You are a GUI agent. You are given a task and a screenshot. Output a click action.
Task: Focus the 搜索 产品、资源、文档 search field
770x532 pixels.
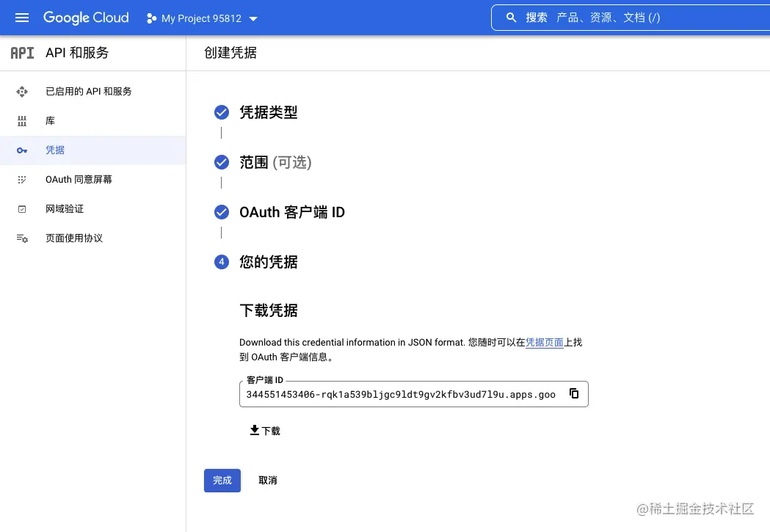(631, 18)
